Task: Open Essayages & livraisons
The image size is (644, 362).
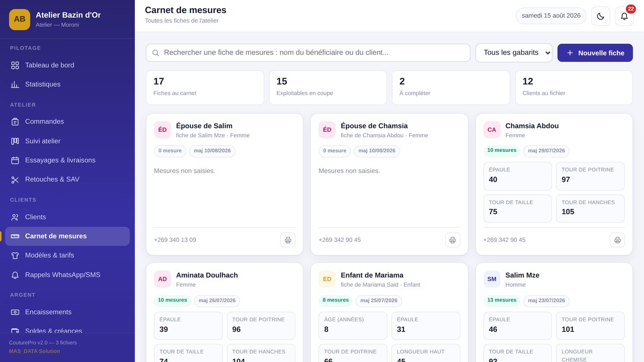Action: point(67,160)
